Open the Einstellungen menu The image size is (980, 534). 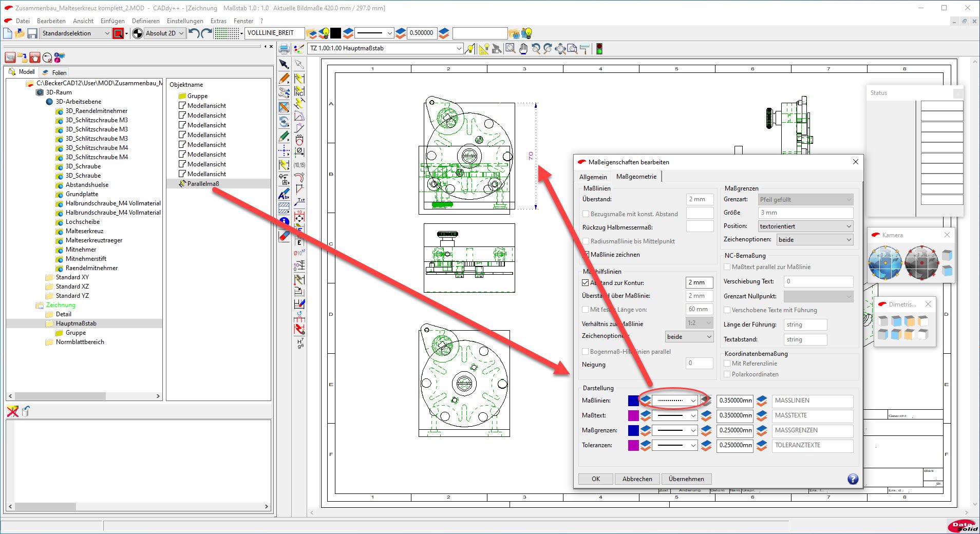click(x=185, y=21)
